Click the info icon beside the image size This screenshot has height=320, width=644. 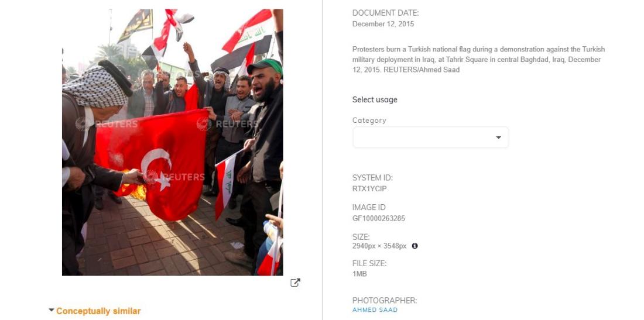[415, 246]
